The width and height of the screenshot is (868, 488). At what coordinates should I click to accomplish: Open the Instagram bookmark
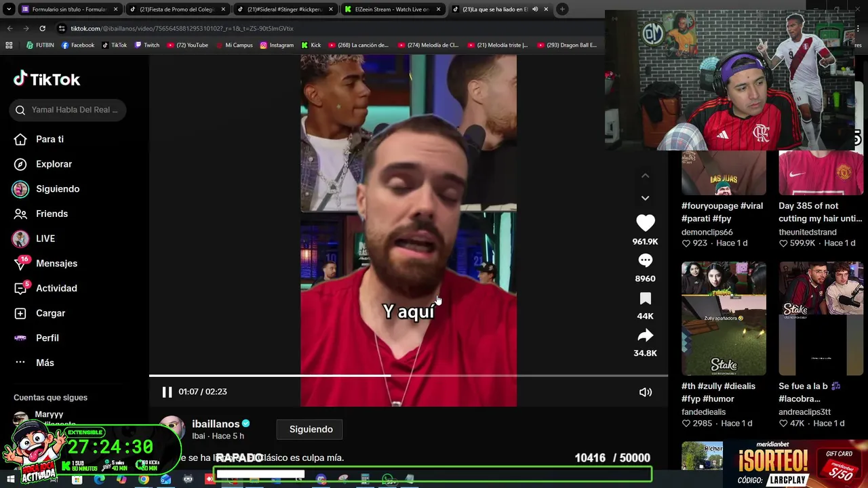pos(277,45)
